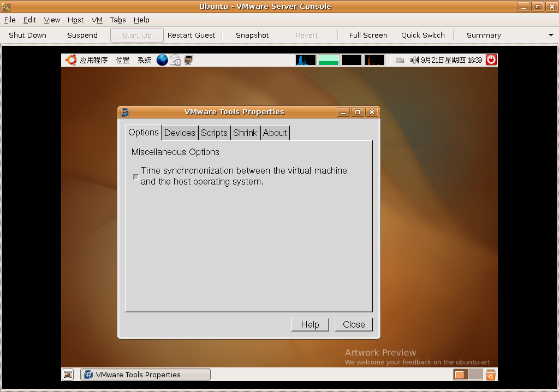Click Shut Down in toolbar

27,35
